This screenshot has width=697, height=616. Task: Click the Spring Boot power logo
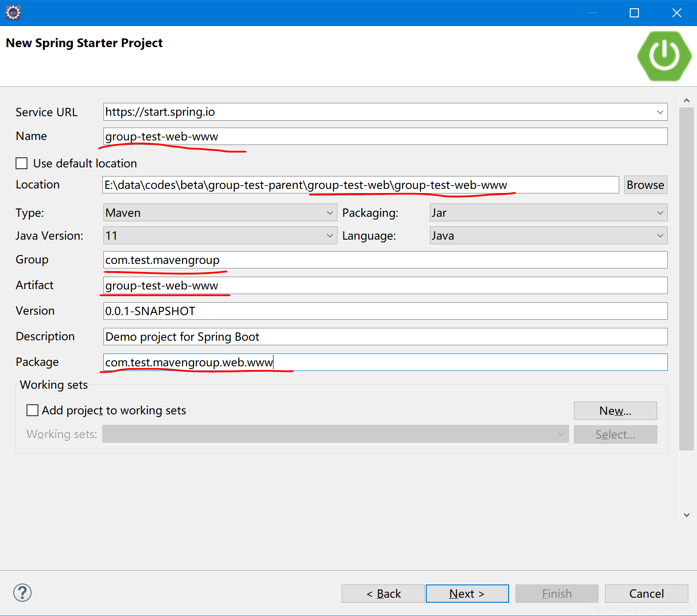pos(664,56)
